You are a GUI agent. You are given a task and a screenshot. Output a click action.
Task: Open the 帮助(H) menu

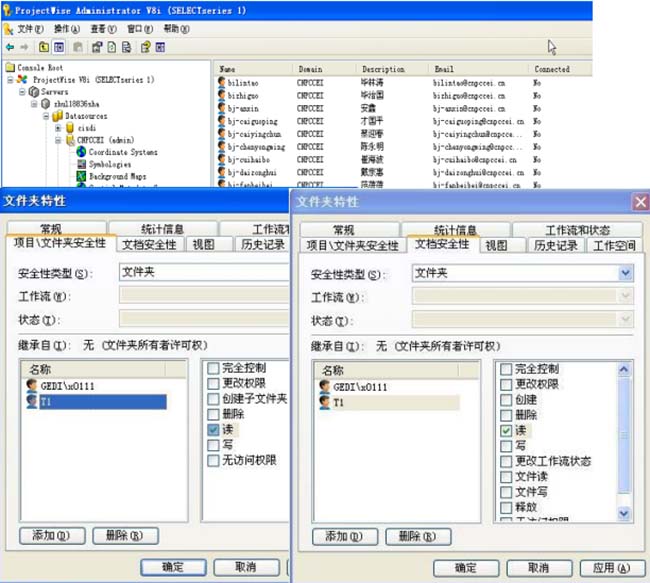(x=176, y=29)
